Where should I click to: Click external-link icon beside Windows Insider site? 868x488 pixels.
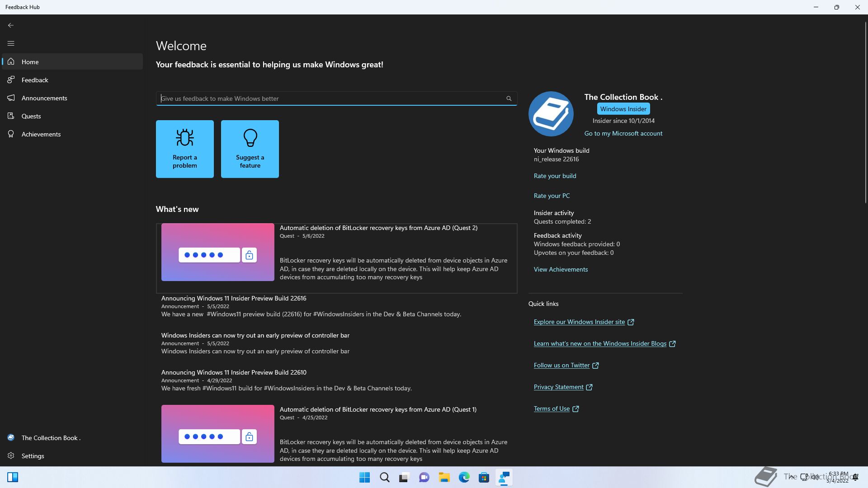pos(631,322)
